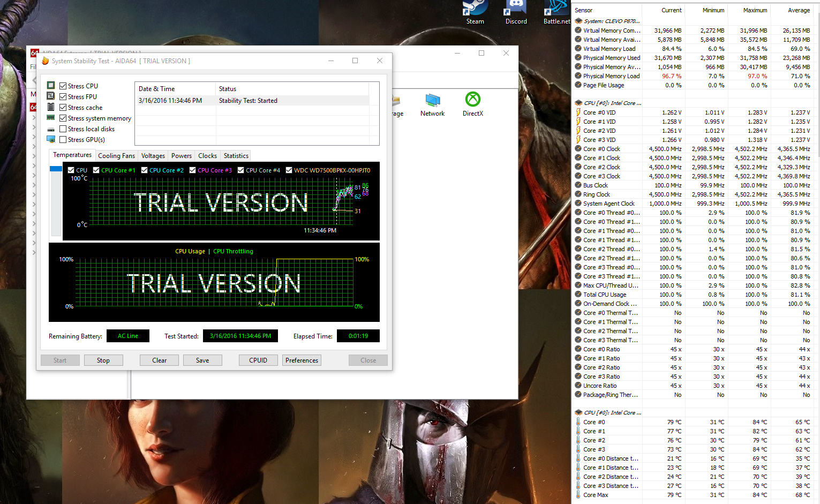This screenshot has height=504, width=820.
Task: Uncheck the Stress cache option
Action: pyautogui.click(x=63, y=107)
